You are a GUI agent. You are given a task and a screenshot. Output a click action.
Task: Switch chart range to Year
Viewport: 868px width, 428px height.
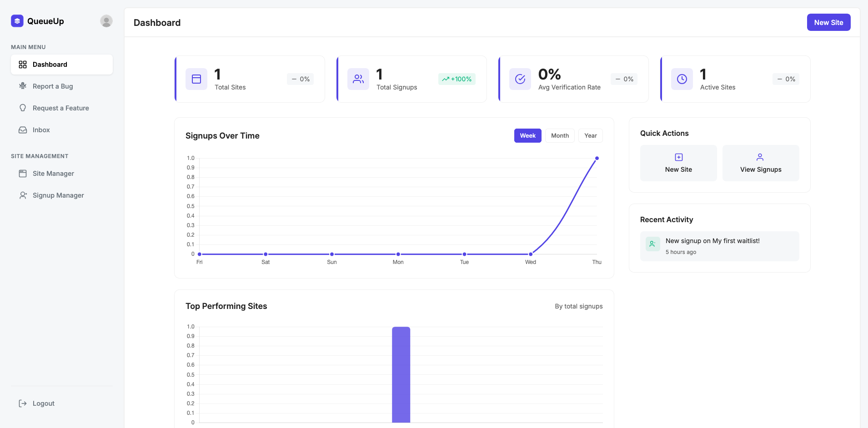pyautogui.click(x=590, y=135)
